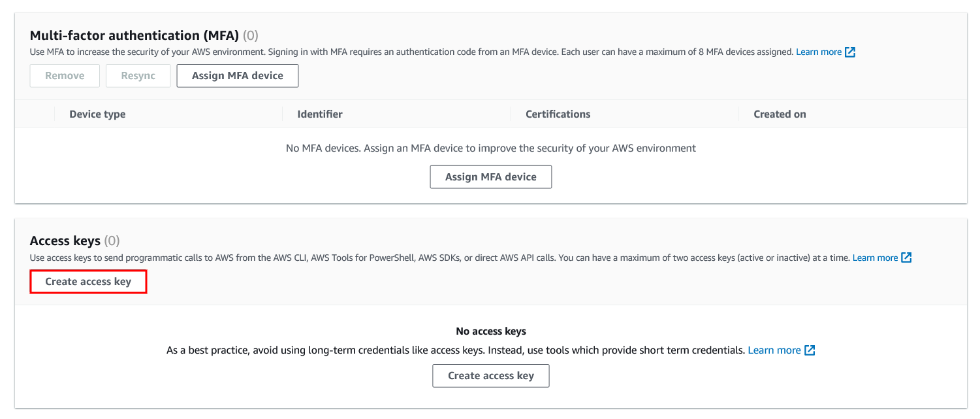Select the Created on column header
This screenshot has height=419, width=980.
tap(780, 114)
